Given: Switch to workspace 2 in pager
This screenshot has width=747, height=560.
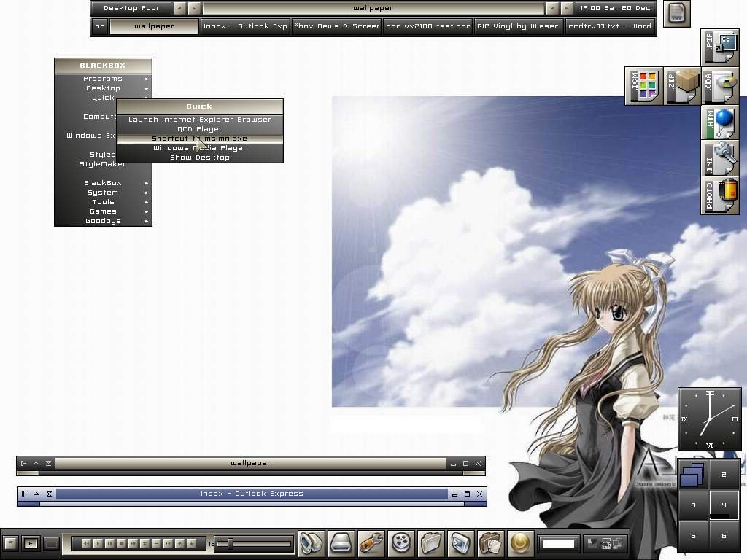Looking at the screenshot, I should pos(724,475).
